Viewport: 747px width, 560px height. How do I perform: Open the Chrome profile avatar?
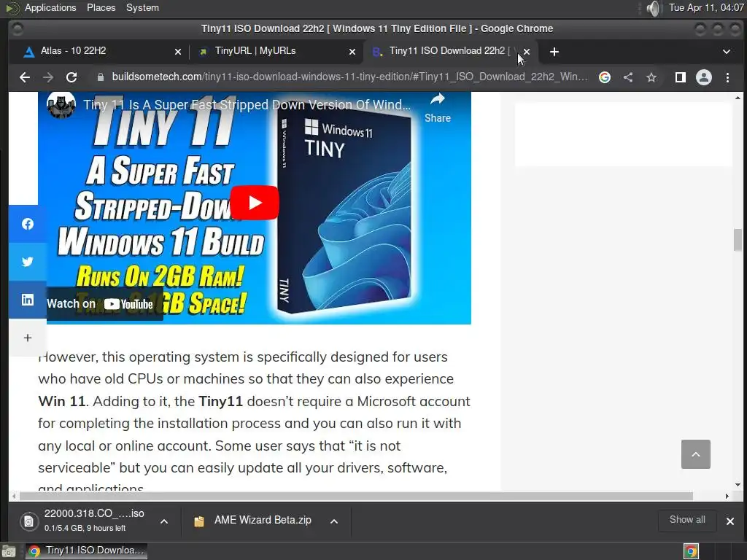coord(704,77)
